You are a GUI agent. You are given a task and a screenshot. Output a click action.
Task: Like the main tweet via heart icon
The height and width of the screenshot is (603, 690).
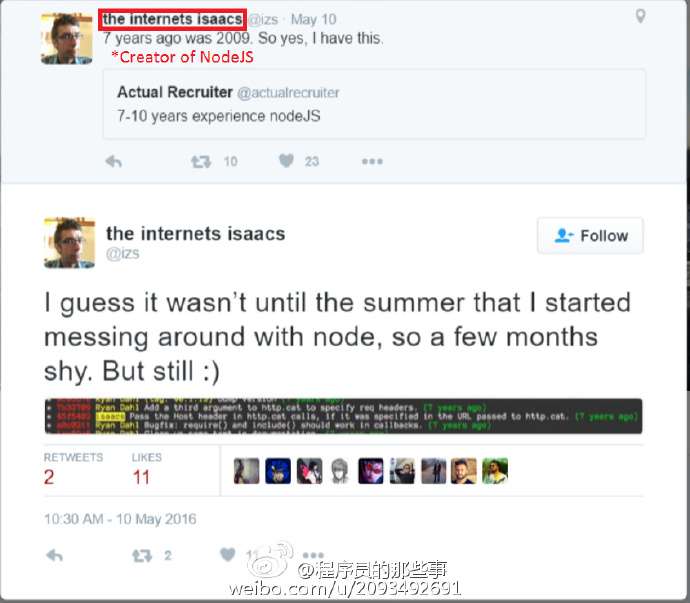pos(228,555)
